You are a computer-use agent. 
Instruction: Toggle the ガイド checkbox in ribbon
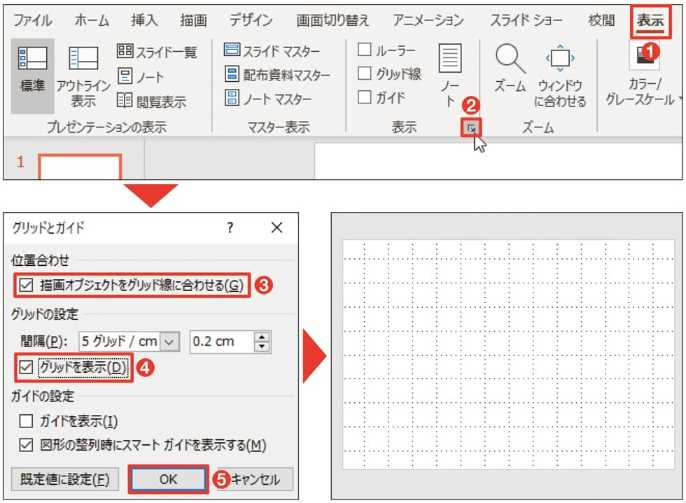pyautogui.click(x=364, y=97)
